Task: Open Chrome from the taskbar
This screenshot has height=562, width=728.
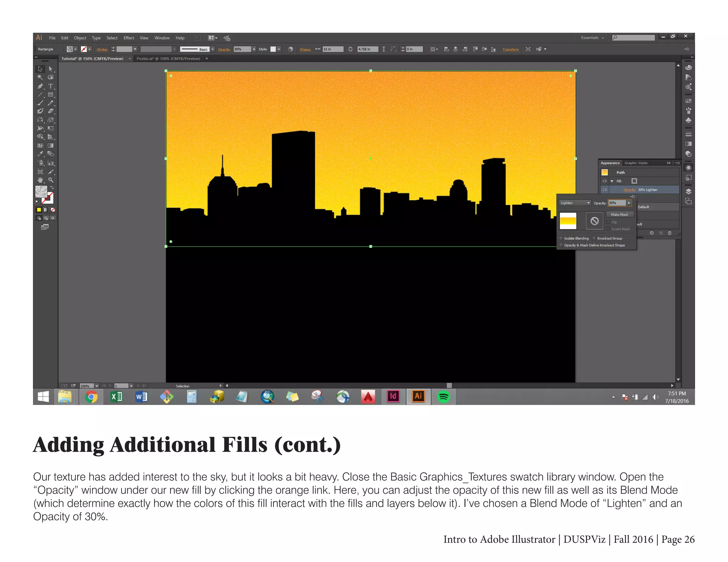Action: (91, 396)
